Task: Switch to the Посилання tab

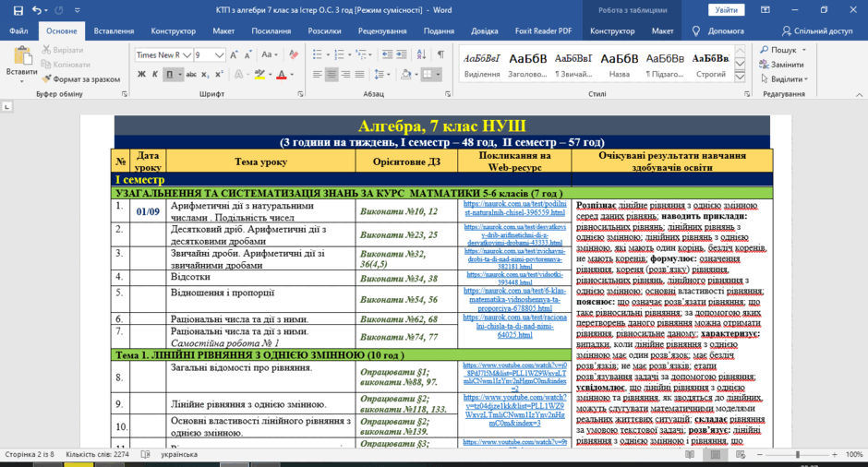Action: [x=271, y=31]
